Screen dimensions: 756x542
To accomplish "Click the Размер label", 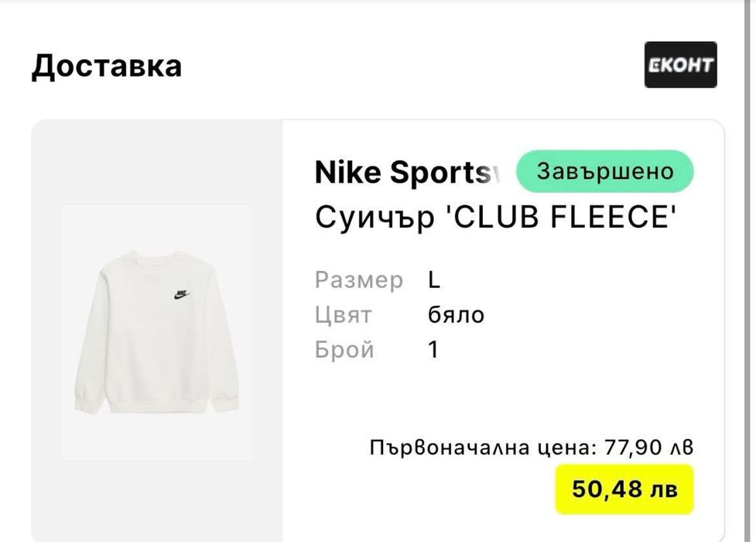I will (x=359, y=280).
